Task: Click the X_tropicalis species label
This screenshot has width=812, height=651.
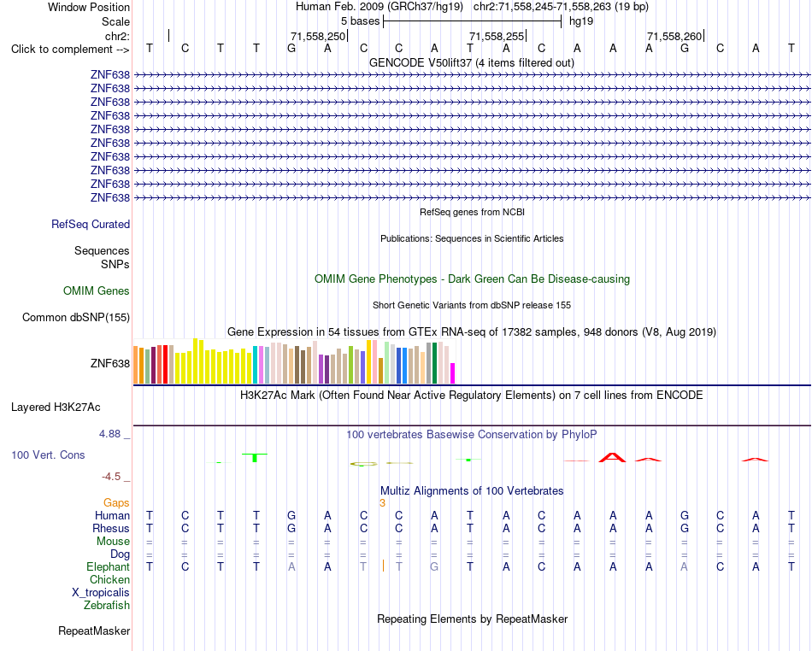Action: tap(101, 593)
